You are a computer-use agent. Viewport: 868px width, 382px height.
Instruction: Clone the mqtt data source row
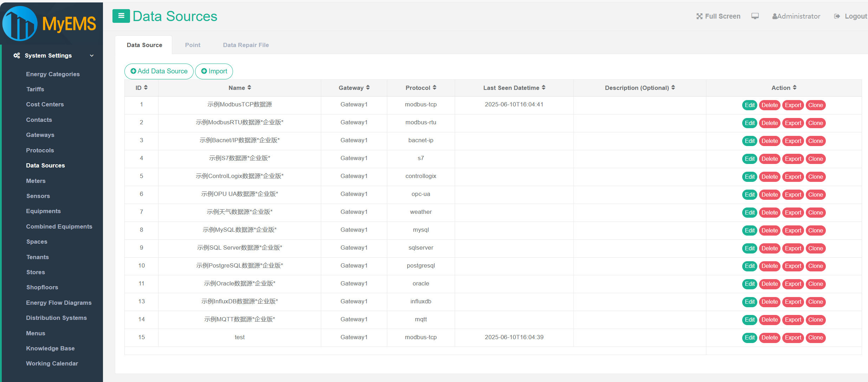coord(815,320)
